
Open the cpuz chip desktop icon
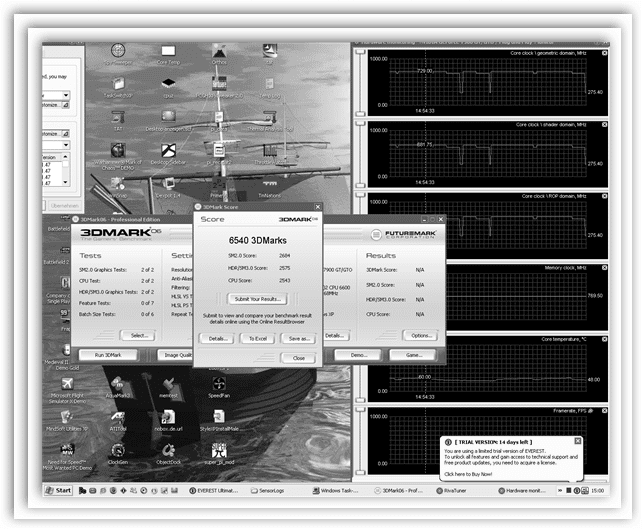[x=169, y=88]
